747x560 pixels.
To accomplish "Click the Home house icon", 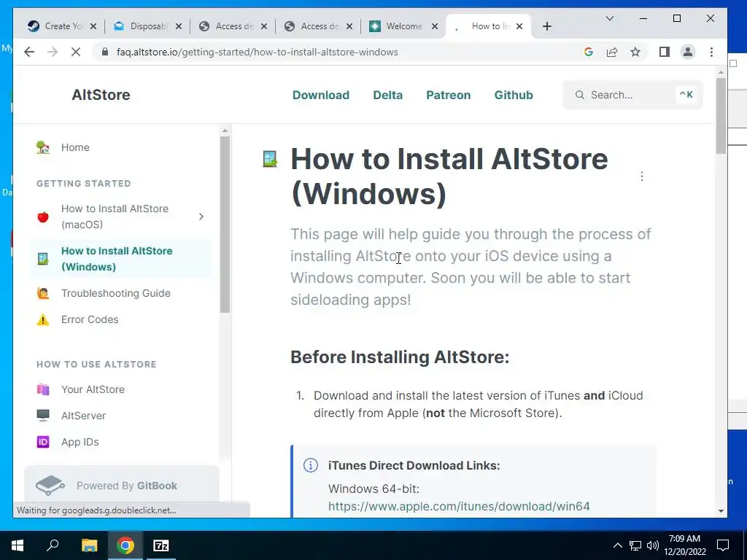I will [43, 147].
